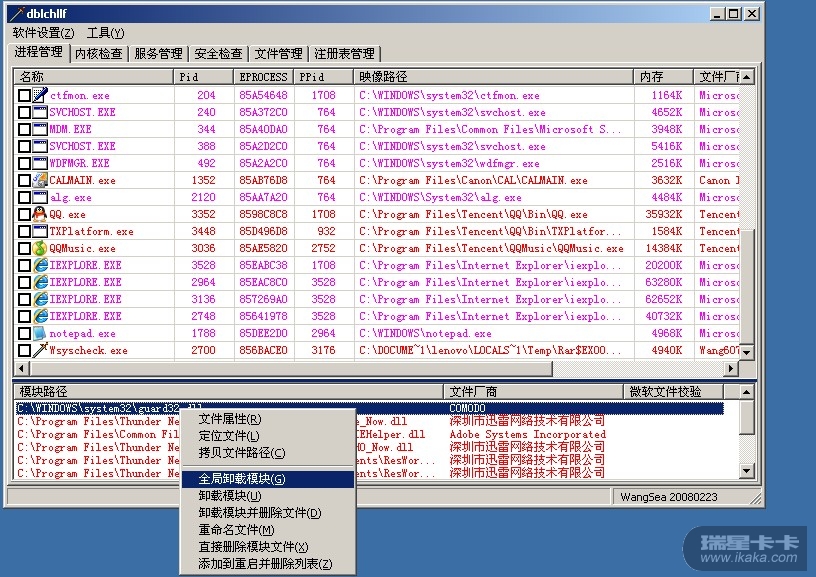Viewport: 816px width, 577px height.
Task: Switch to the 内核检查 tab
Action: click(99, 54)
